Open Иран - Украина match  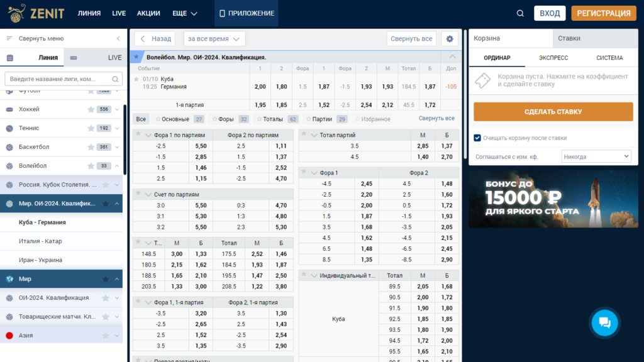(x=40, y=260)
